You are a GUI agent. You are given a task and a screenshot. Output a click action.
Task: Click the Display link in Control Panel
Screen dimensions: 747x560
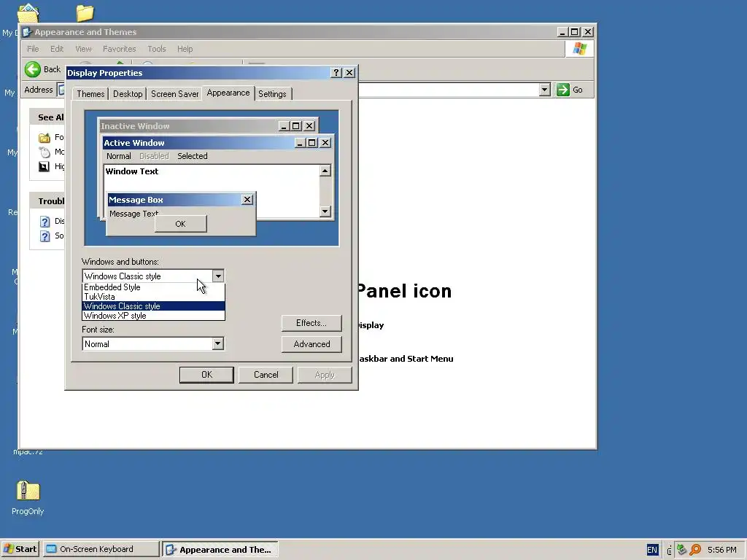click(x=371, y=325)
